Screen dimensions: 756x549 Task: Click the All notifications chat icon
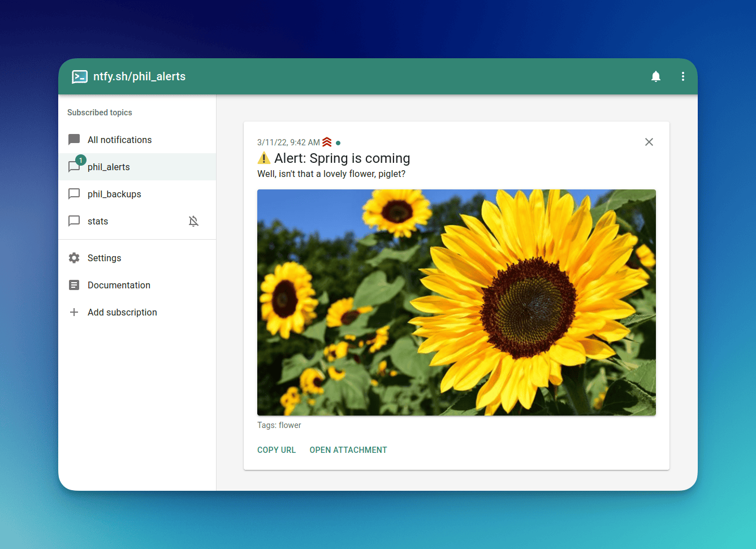click(74, 140)
